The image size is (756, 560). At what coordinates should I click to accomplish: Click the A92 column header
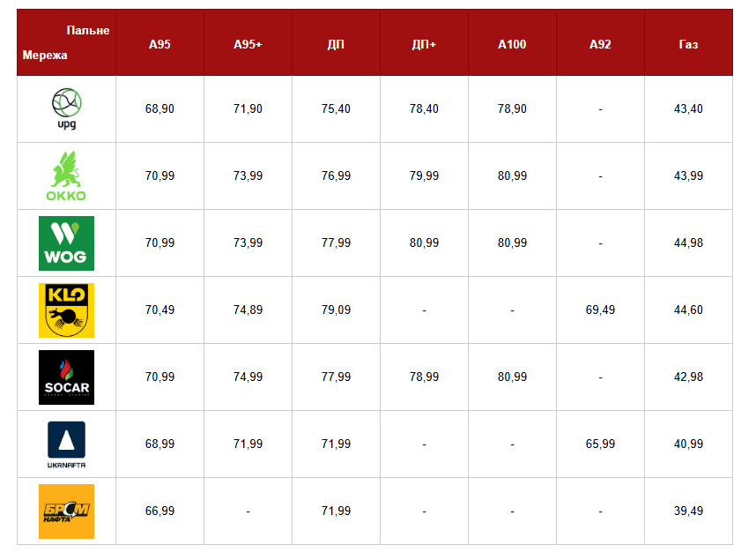point(600,44)
